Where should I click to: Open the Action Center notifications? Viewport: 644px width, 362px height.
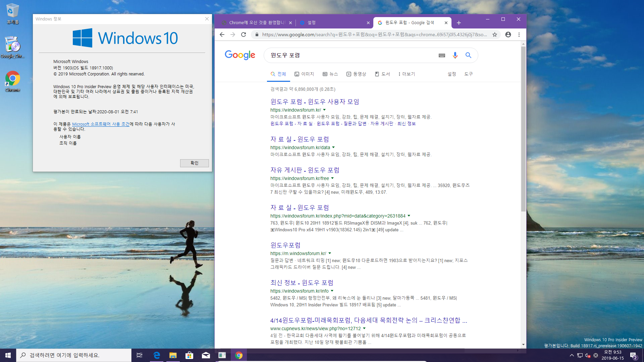click(x=634, y=355)
